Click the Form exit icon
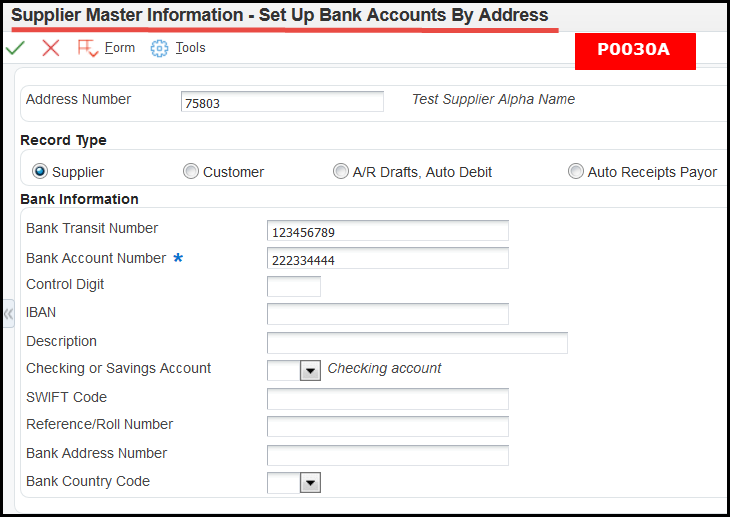Screen dimensions: 730x517 (x=88, y=48)
